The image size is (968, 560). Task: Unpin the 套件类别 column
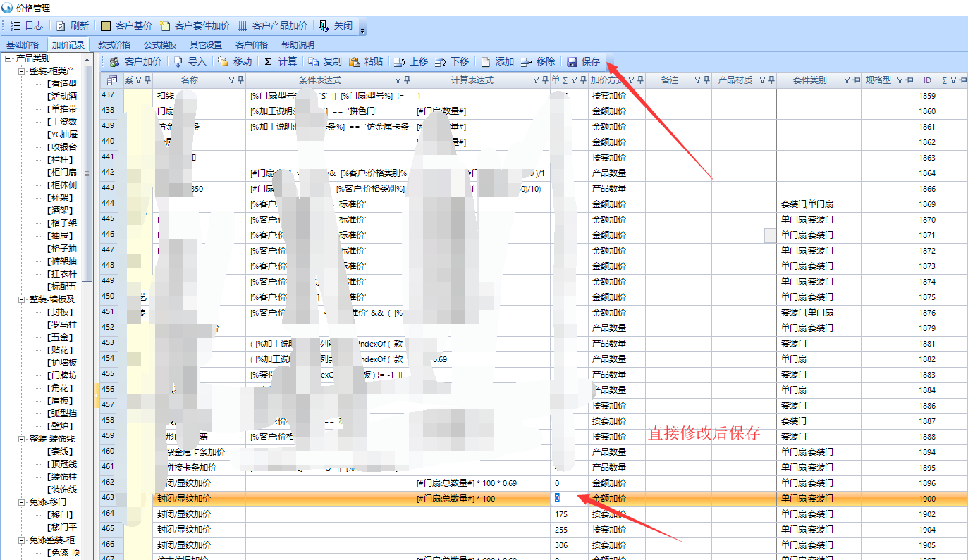856,80
